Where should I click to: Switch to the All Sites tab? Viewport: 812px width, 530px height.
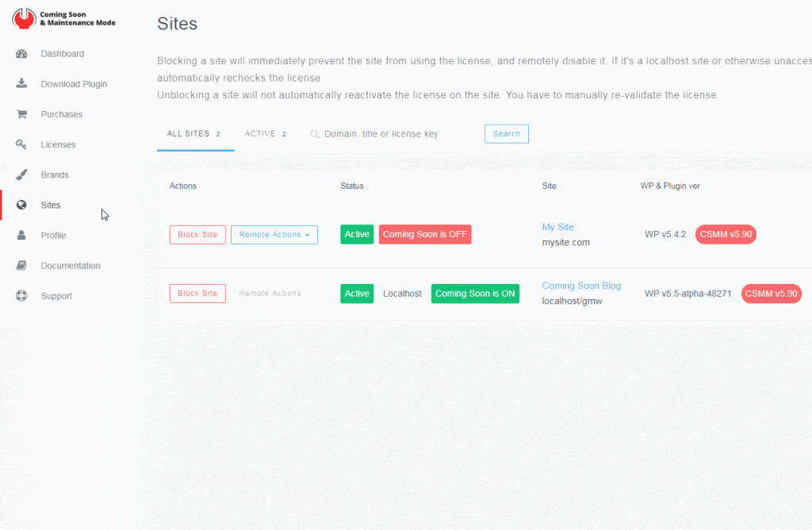coord(193,134)
